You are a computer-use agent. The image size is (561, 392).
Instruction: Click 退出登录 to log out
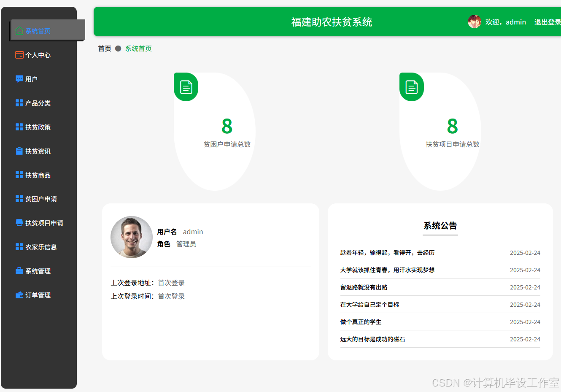click(548, 22)
